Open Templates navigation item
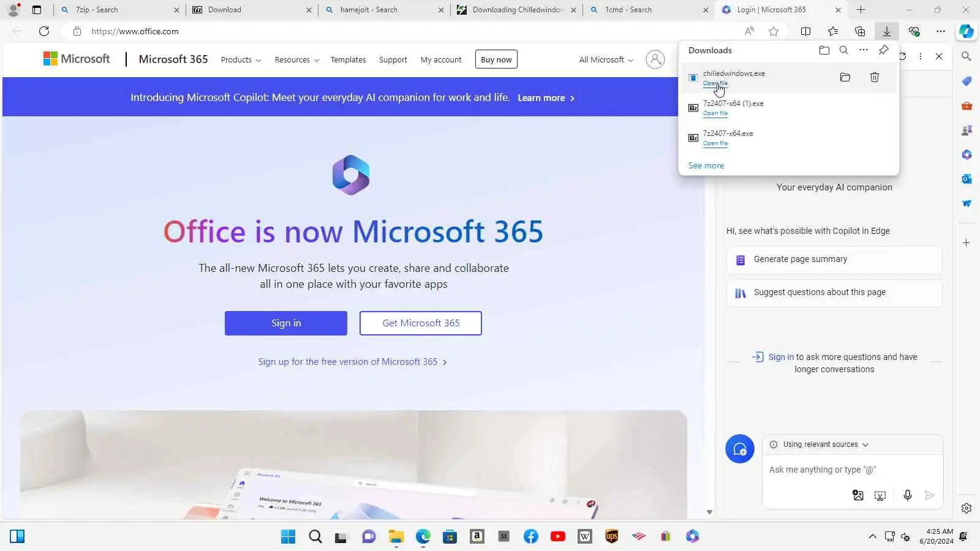 pyautogui.click(x=348, y=60)
